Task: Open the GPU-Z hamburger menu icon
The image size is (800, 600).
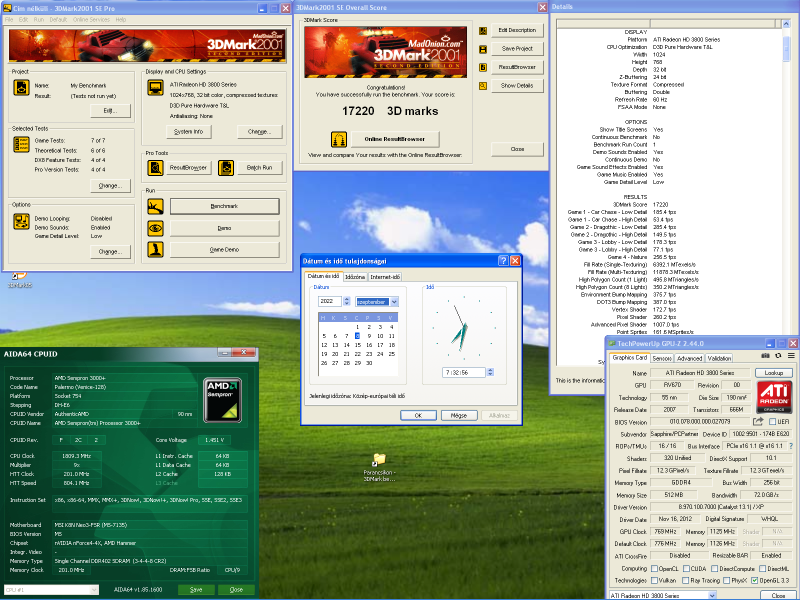Action: [x=791, y=356]
